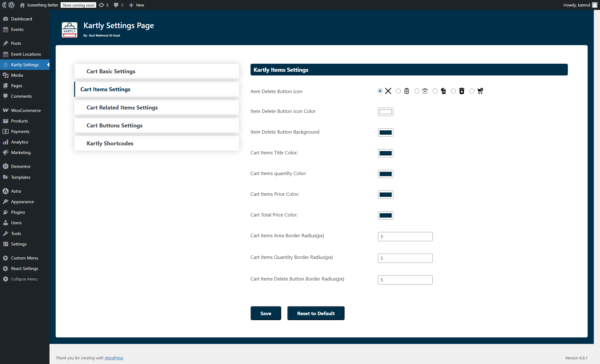Open React Settings menu item

25,268
